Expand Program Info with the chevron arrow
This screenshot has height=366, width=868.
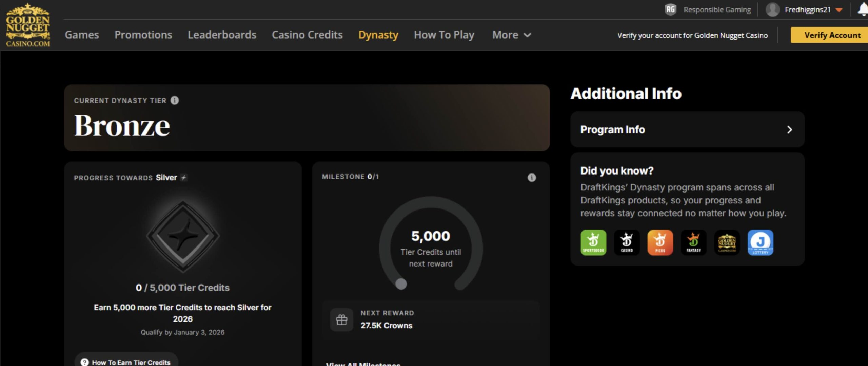pos(789,130)
